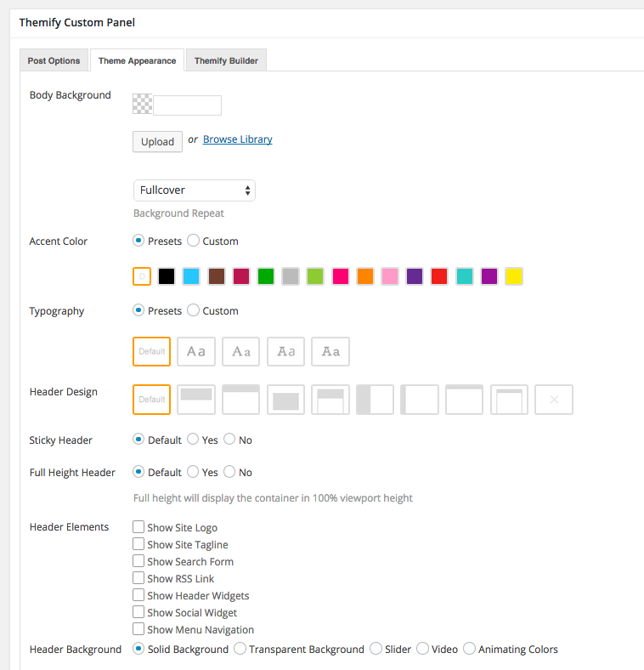644x670 pixels.
Task: Set Sticky Header to No
Action: (x=229, y=439)
